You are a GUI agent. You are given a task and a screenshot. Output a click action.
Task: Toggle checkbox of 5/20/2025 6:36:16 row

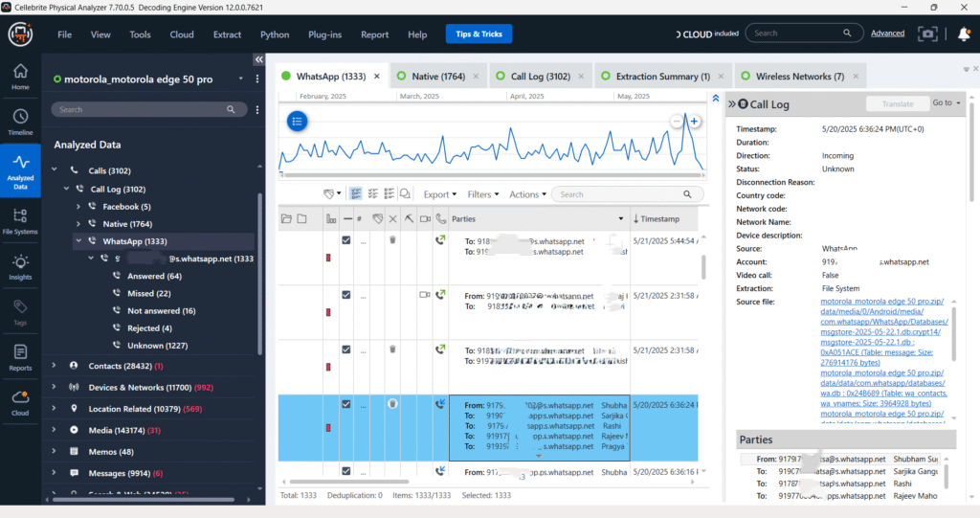tap(346, 471)
